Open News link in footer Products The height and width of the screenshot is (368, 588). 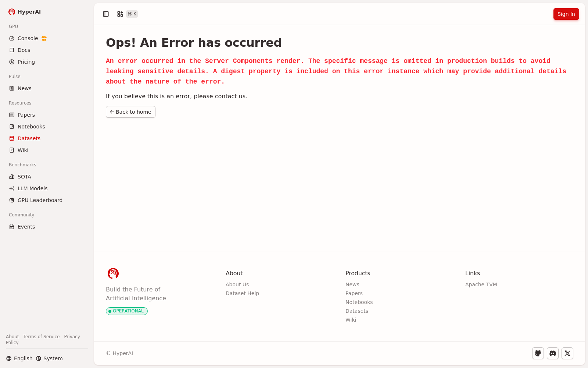(x=352, y=284)
